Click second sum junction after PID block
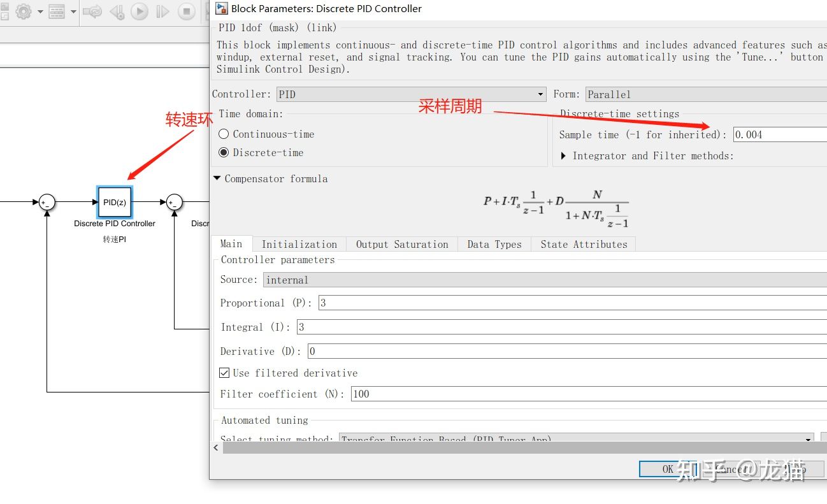Screen dimensions: 827x504 tap(174, 203)
